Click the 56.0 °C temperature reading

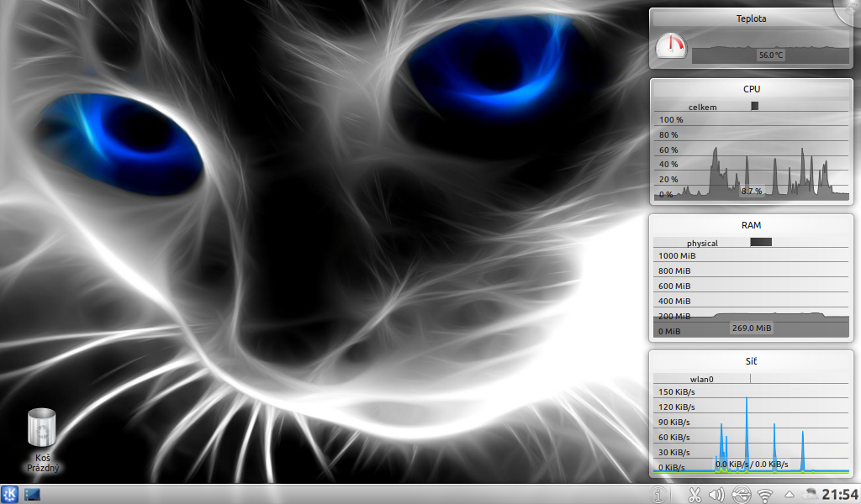(x=771, y=55)
